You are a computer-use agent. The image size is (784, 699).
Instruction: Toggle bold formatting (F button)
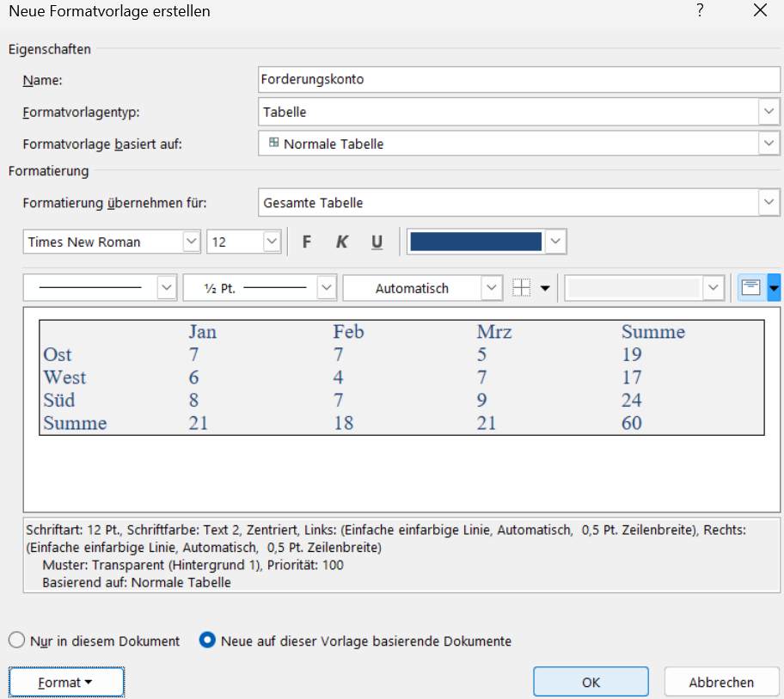[307, 242]
